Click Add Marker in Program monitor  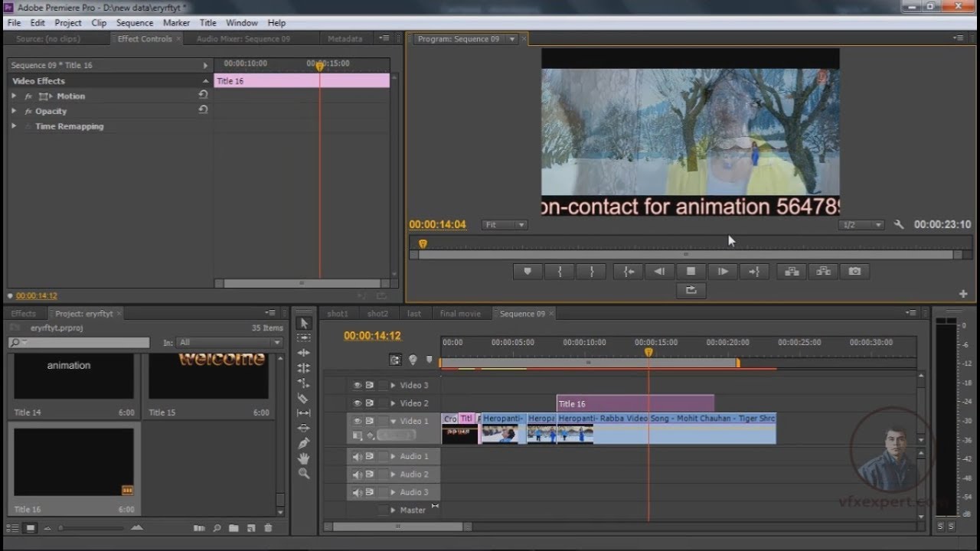pos(528,271)
